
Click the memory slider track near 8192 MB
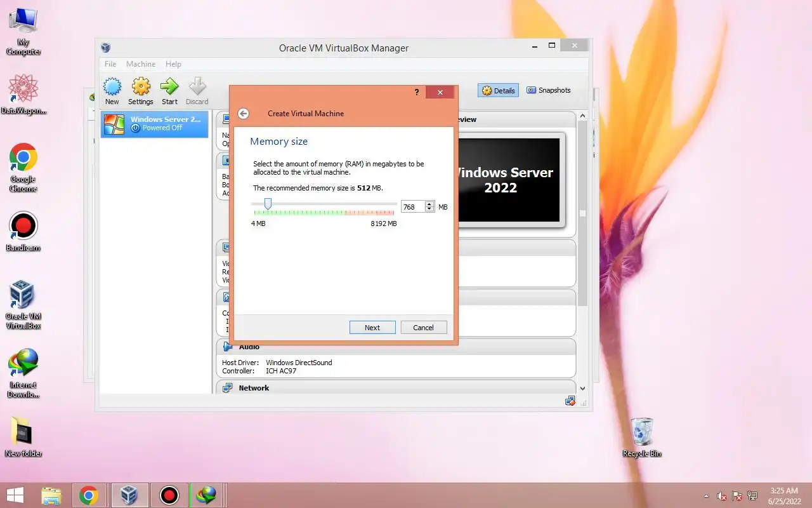pyautogui.click(x=392, y=204)
